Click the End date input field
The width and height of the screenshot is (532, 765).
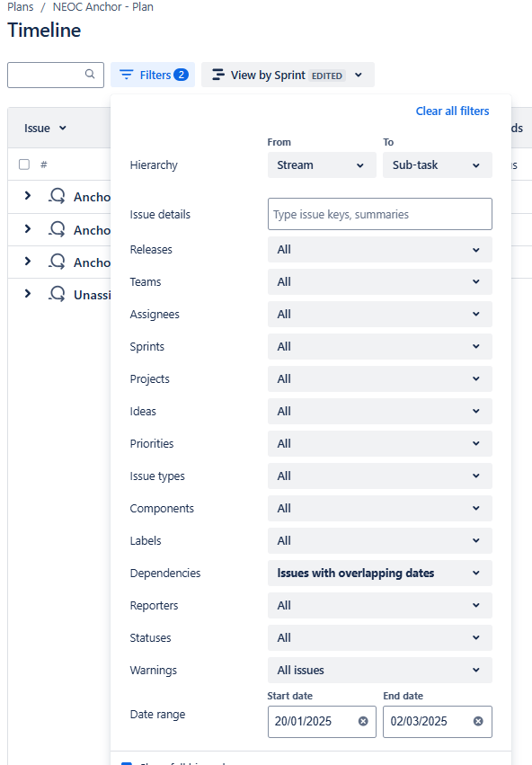438,722
